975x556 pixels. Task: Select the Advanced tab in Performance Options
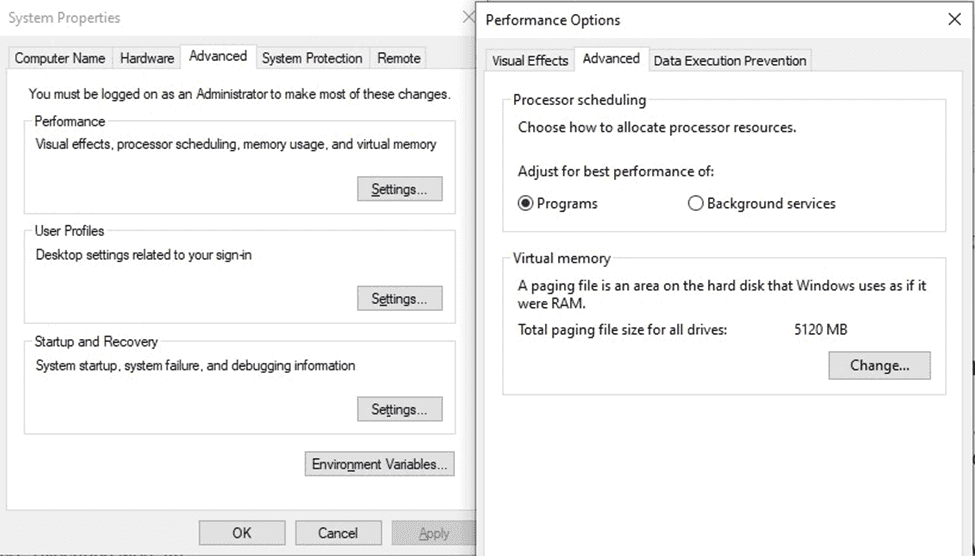point(611,58)
